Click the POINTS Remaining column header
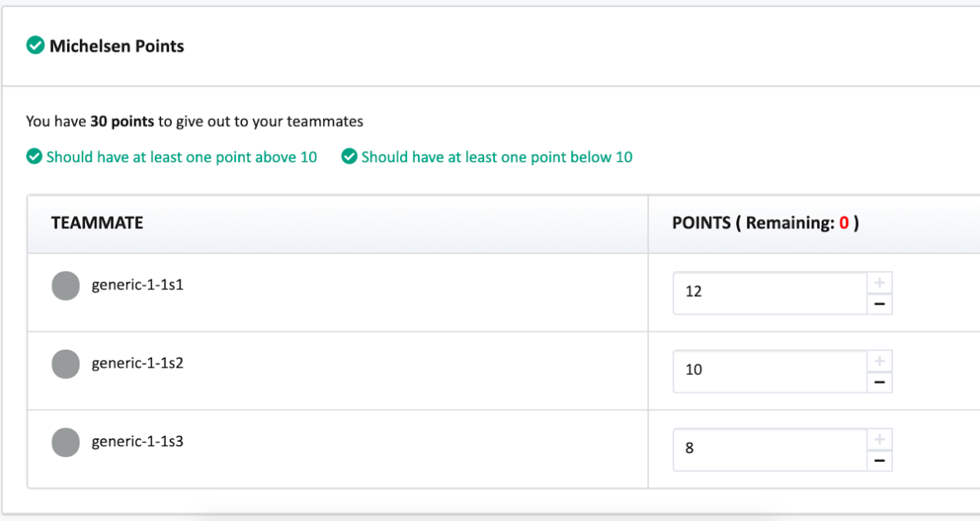Viewport: 980px width, 521px height. (765, 224)
